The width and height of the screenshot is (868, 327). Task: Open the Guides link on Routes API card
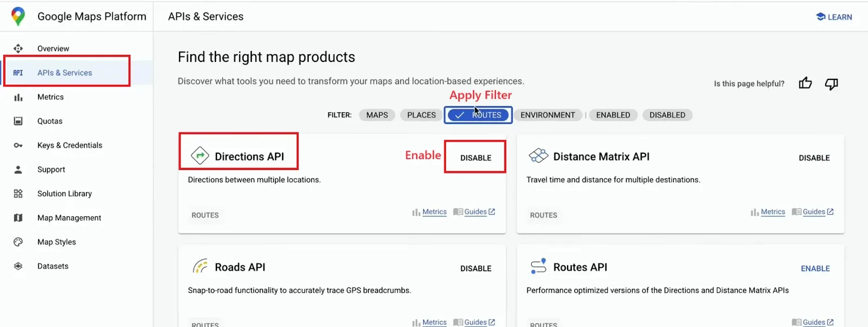click(x=814, y=322)
